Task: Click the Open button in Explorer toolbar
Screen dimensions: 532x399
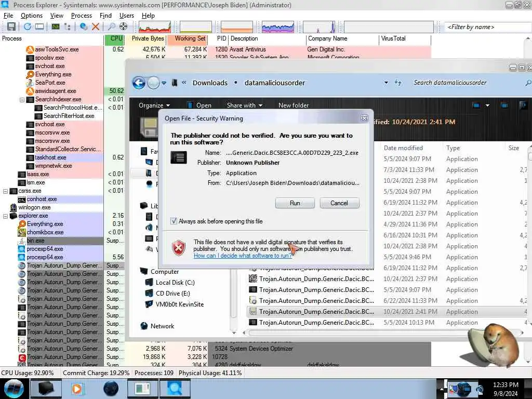Action: [x=199, y=105]
